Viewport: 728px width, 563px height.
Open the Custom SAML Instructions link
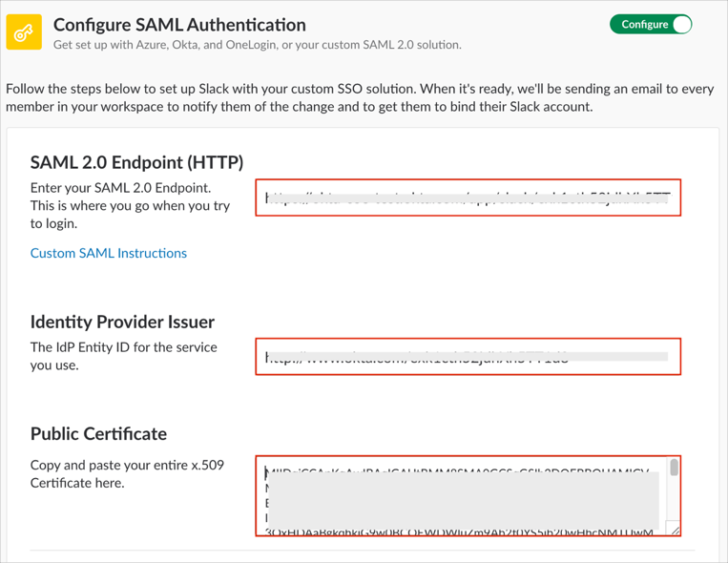click(x=109, y=253)
